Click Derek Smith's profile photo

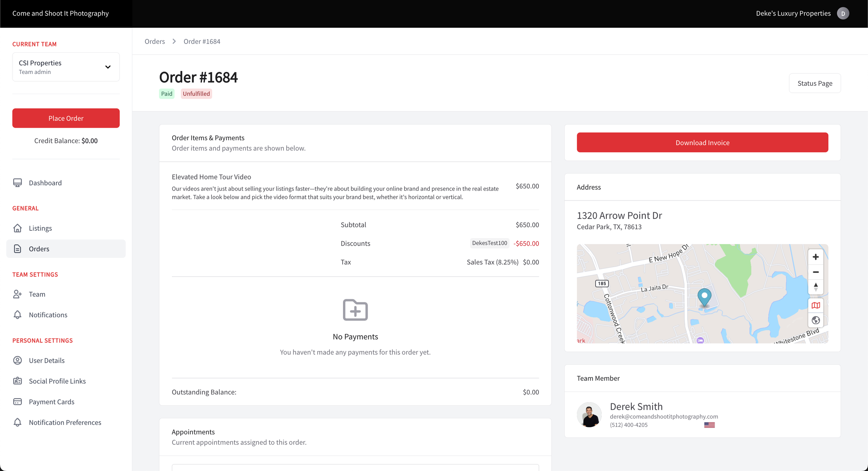click(x=589, y=415)
